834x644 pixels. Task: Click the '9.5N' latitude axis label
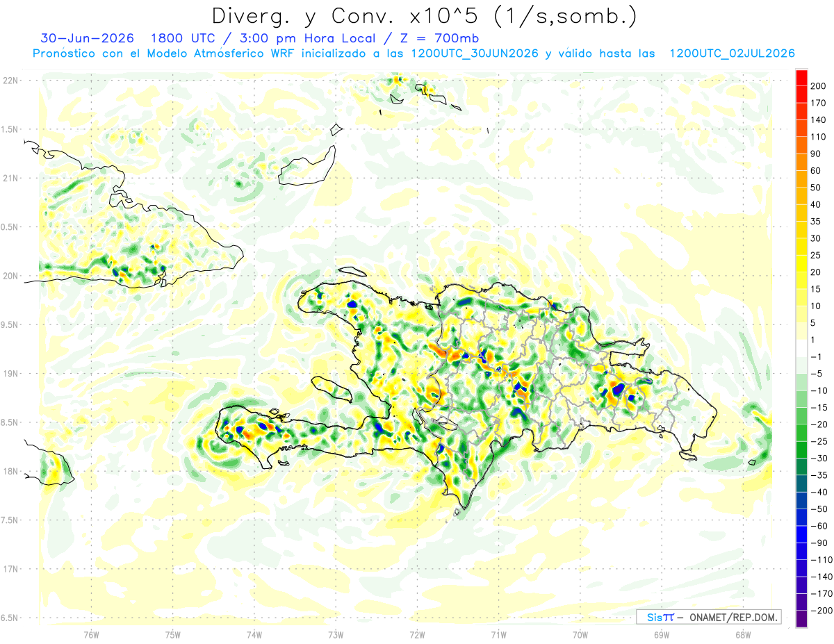click(10, 325)
